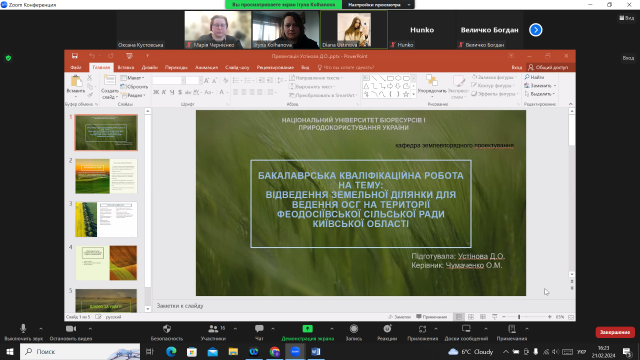Start slideshow from status bar icon
640x360 pixels.
[495, 317]
